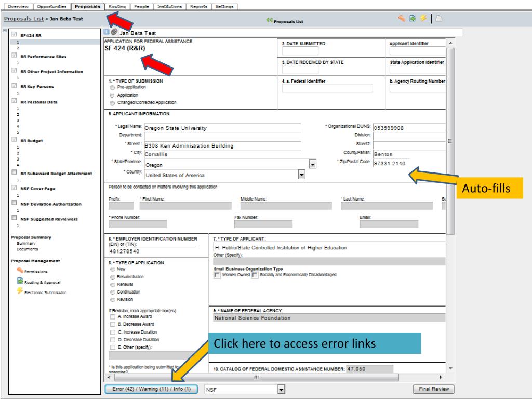Select the Continuation radio button
Image resolution: width=532 pixels, height=399 pixels.
[x=113, y=292]
